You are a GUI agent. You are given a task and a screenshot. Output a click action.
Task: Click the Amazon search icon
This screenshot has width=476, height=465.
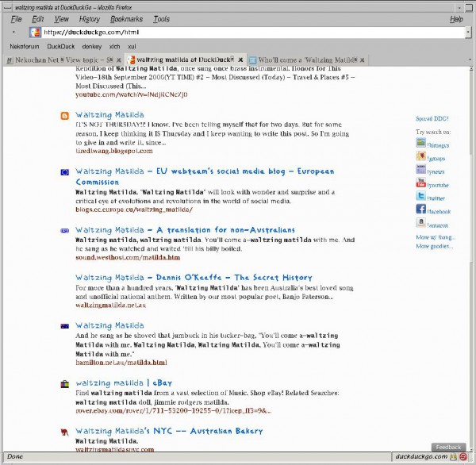[420, 223]
